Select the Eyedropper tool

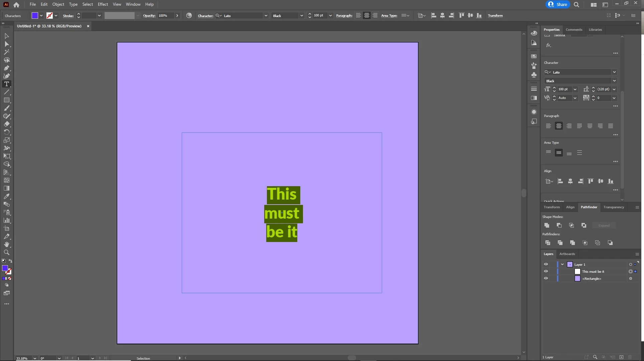6,197
